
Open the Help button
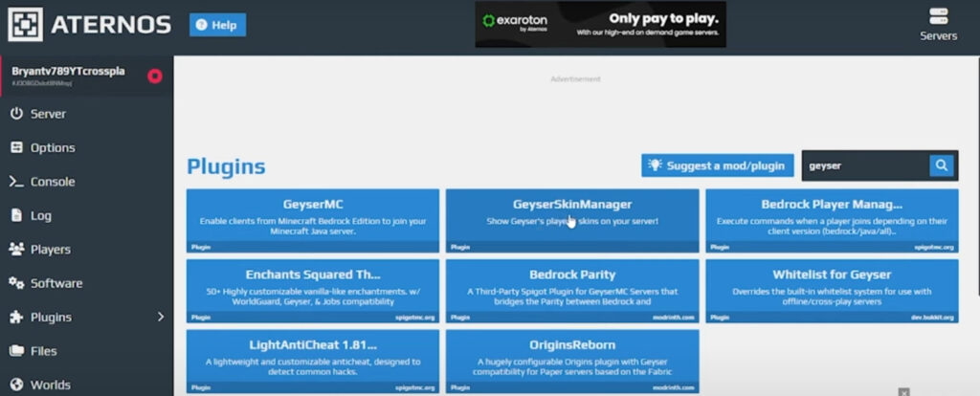[x=217, y=25]
